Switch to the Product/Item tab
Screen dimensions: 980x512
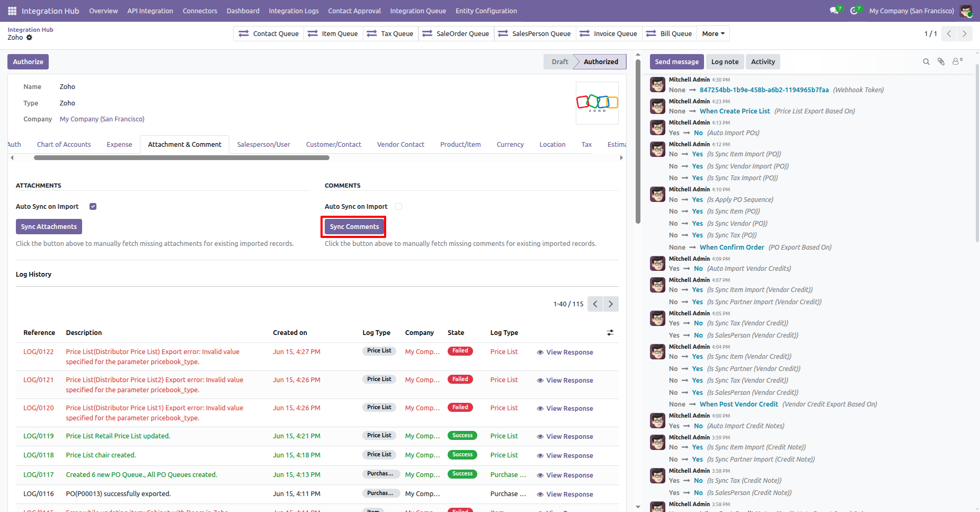461,145
